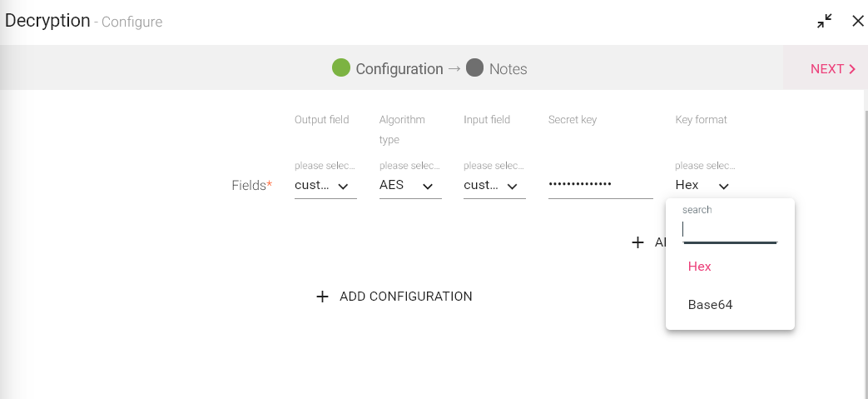Click the chevron arrow next to AES
This screenshot has height=399, width=868.
click(428, 187)
